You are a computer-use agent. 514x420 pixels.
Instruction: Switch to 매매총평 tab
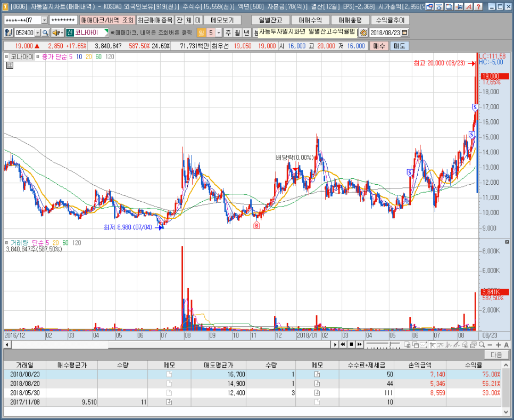click(x=350, y=20)
